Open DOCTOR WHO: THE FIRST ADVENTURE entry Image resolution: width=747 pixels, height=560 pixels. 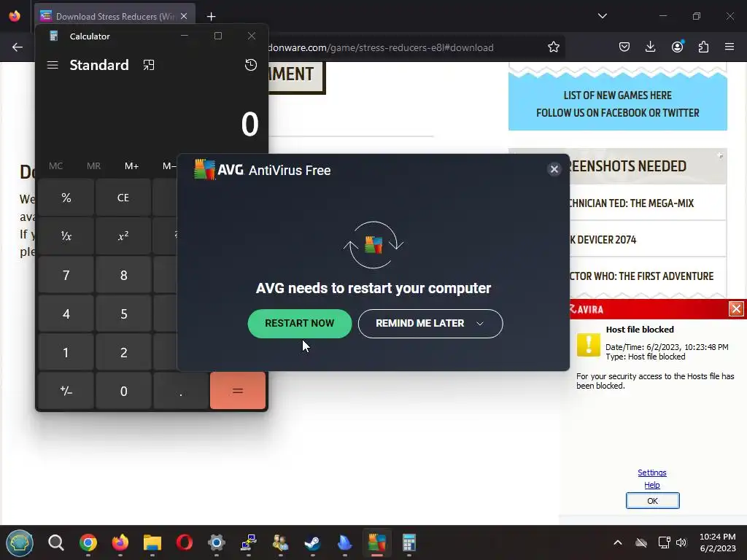[648, 276]
